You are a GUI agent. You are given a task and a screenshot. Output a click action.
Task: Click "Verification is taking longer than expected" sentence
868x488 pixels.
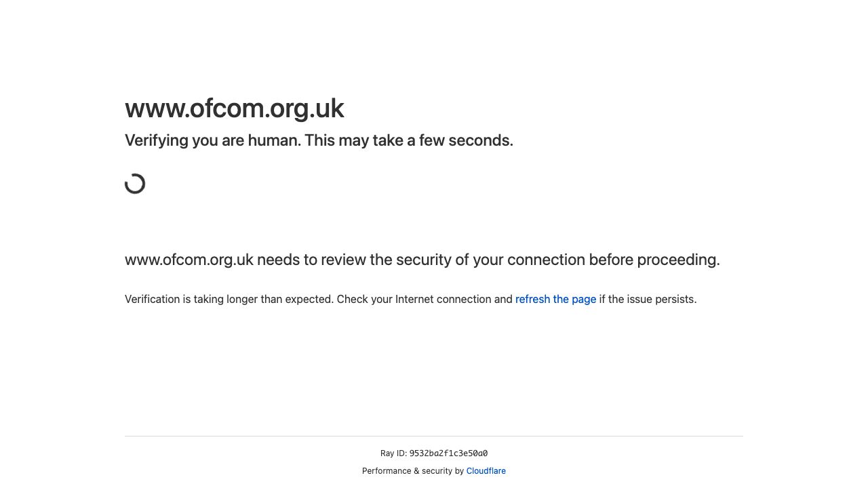point(229,300)
